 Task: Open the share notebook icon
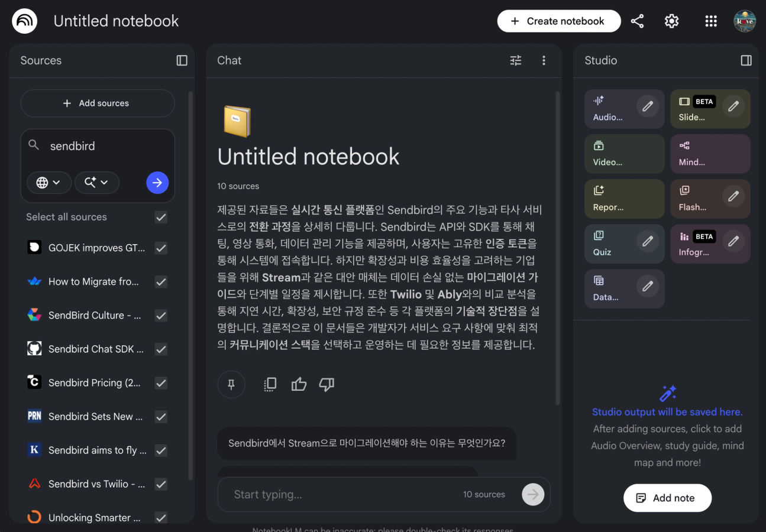[637, 21]
